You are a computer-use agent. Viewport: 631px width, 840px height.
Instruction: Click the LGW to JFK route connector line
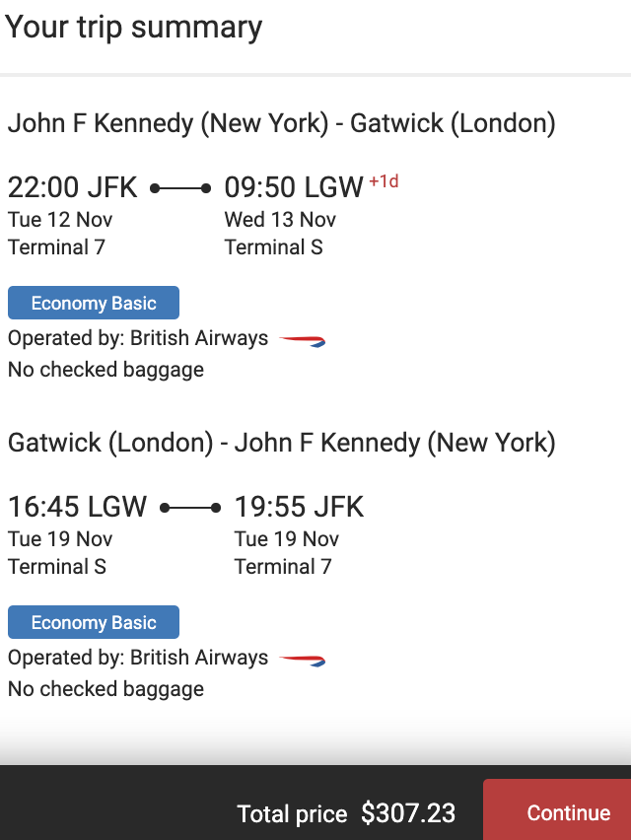point(190,508)
